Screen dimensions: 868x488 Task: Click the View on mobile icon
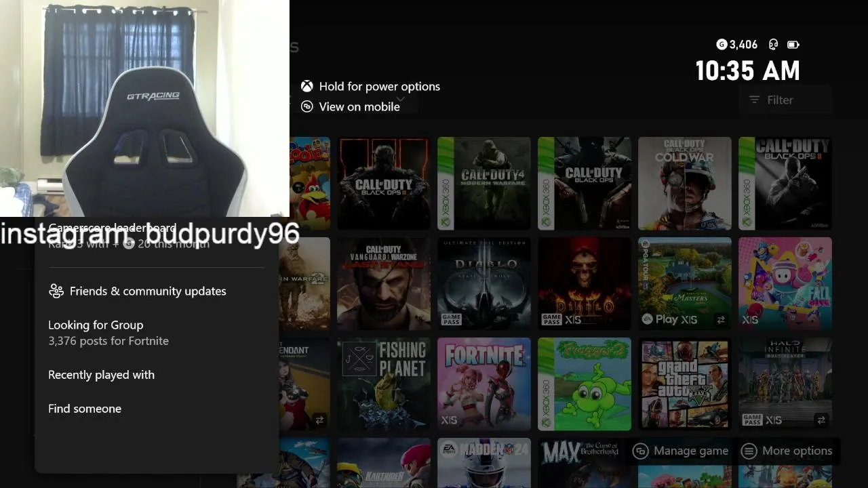[307, 106]
